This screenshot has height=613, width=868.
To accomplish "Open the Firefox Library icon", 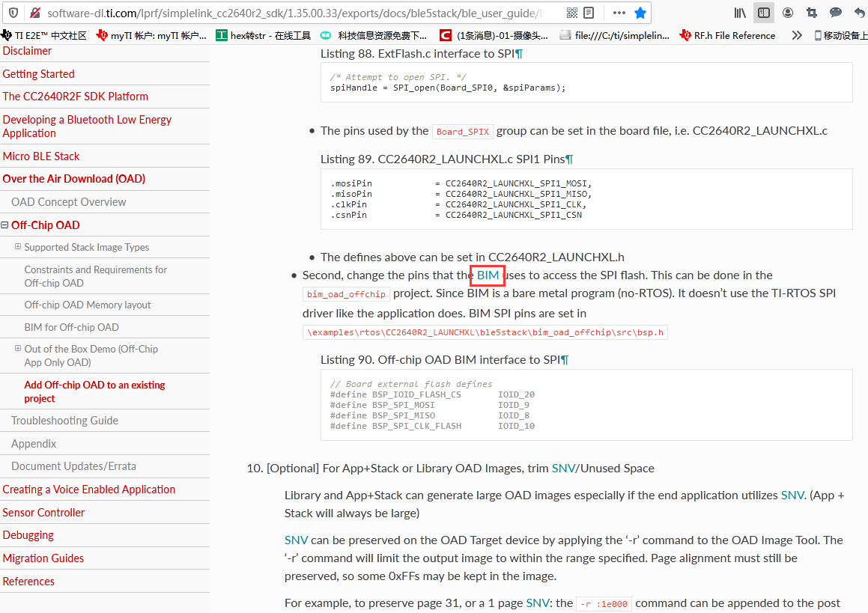I will coord(739,12).
